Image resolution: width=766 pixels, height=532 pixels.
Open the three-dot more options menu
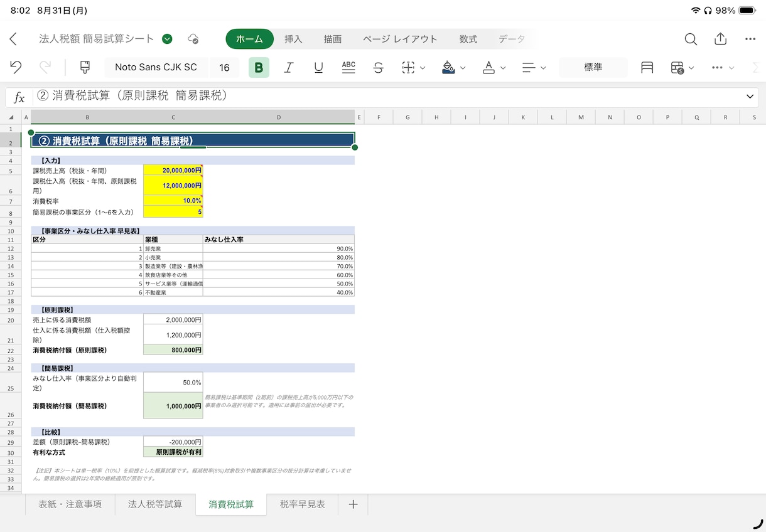pyautogui.click(x=750, y=39)
